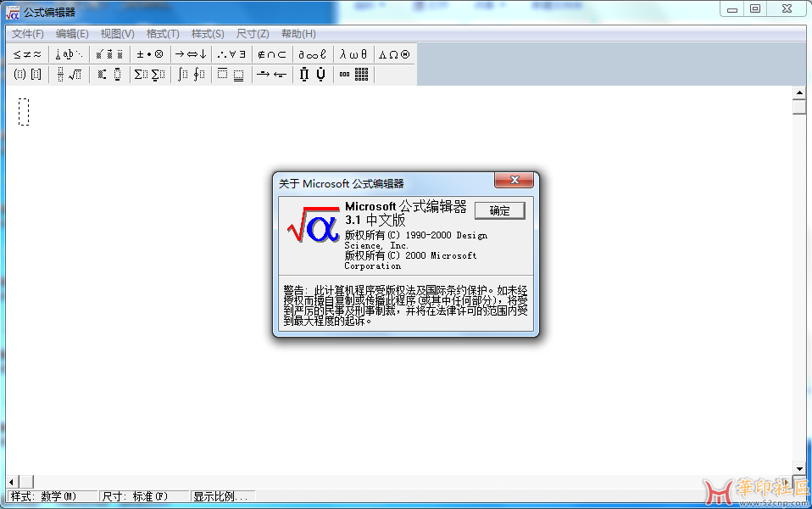The width and height of the screenshot is (812, 509).
Task: Open the 文件(F) menu
Action: coord(28,34)
